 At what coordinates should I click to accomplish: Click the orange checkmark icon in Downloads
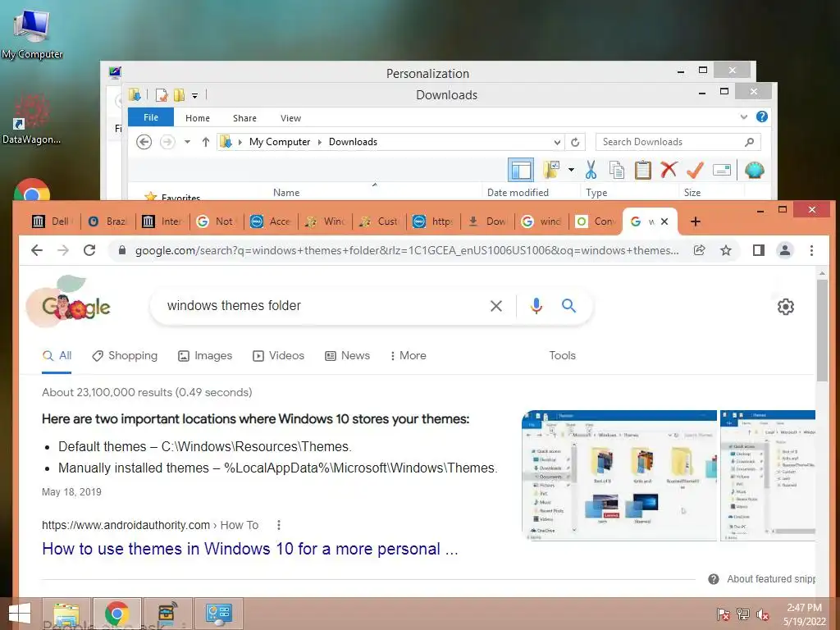(695, 171)
